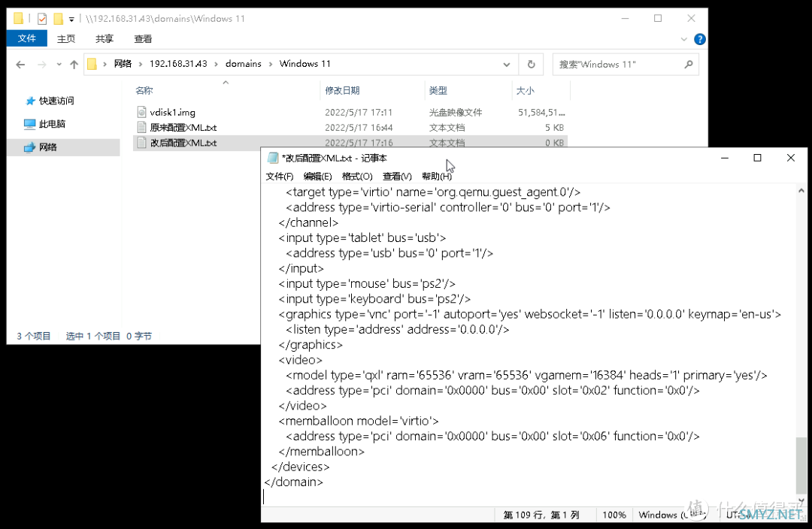Click the </domain> line in Notepad
The width and height of the screenshot is (812, 529).
pyautogui.click(x=294, y=482)
